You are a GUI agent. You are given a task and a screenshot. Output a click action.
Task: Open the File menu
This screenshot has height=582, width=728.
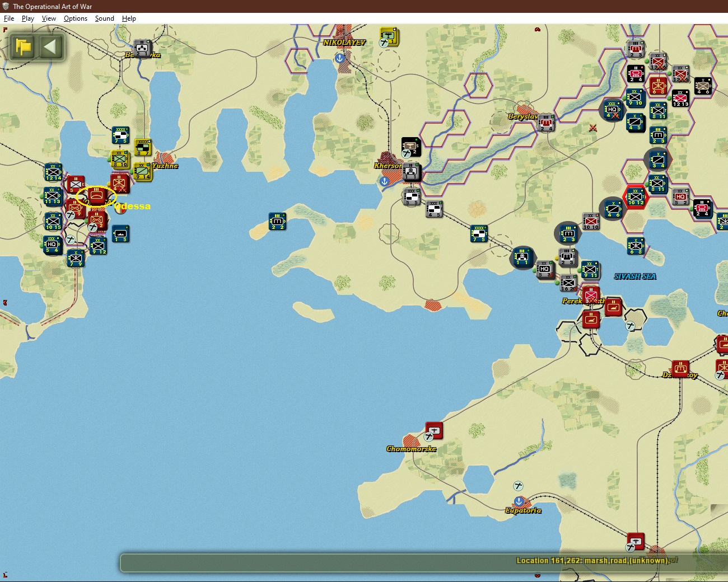9,18
